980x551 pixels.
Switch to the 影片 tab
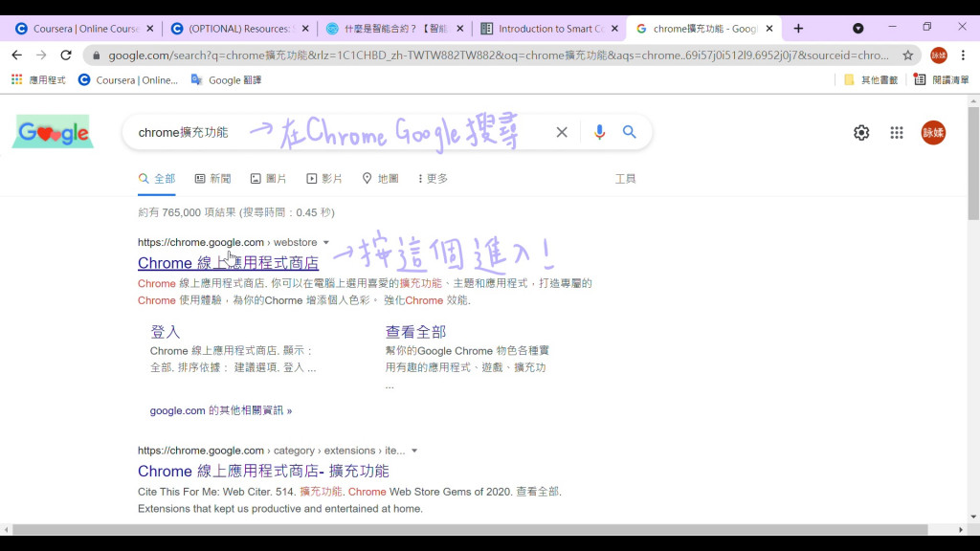tap(324, 179)
